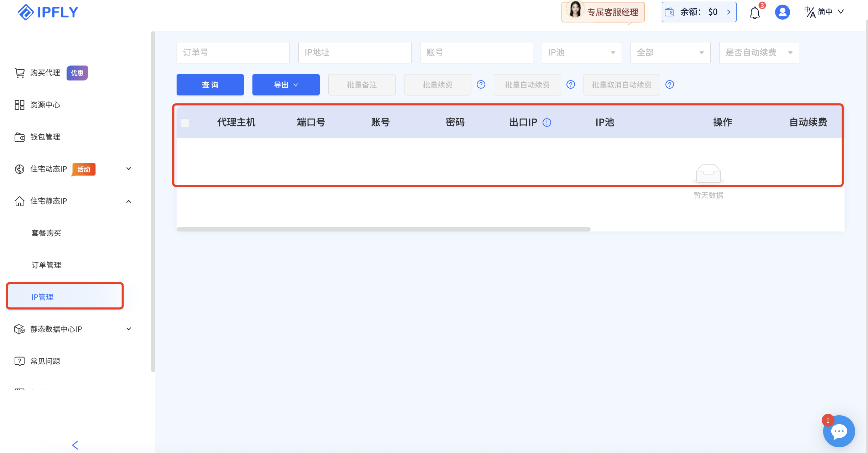Go to 钱包管理 menu item
Screen dimensions: 868x453
pos(45,137)
